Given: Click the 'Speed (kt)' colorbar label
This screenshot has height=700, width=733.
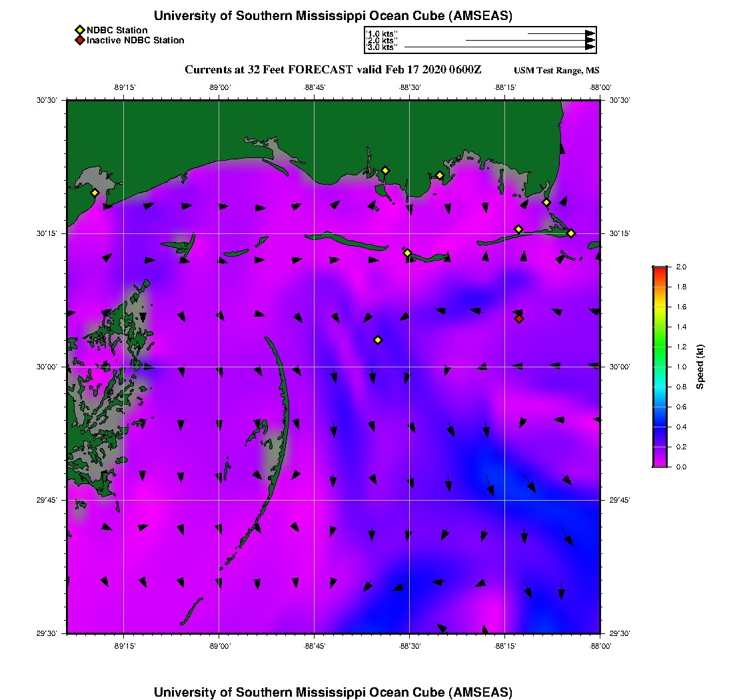Looking at the screenshot, I should coord(700,367).
